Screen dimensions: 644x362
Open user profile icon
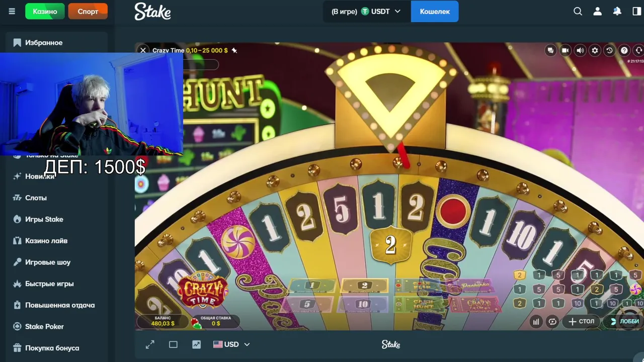[x=597, y=11]
